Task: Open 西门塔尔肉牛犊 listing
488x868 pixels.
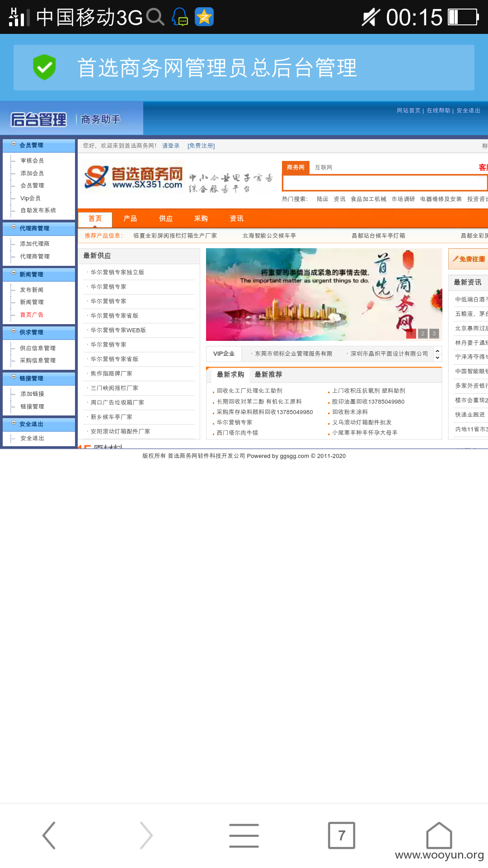Action: click(237, 433)
